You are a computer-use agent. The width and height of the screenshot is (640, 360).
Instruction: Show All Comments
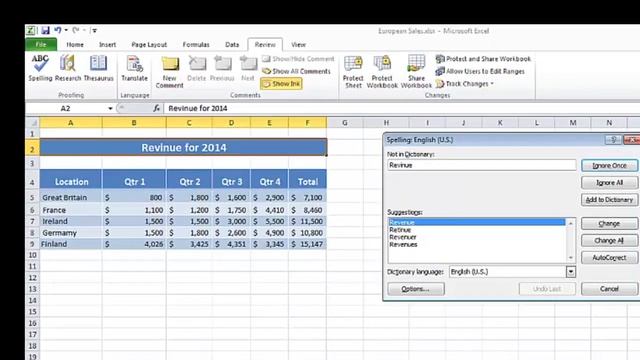point(296,71)
